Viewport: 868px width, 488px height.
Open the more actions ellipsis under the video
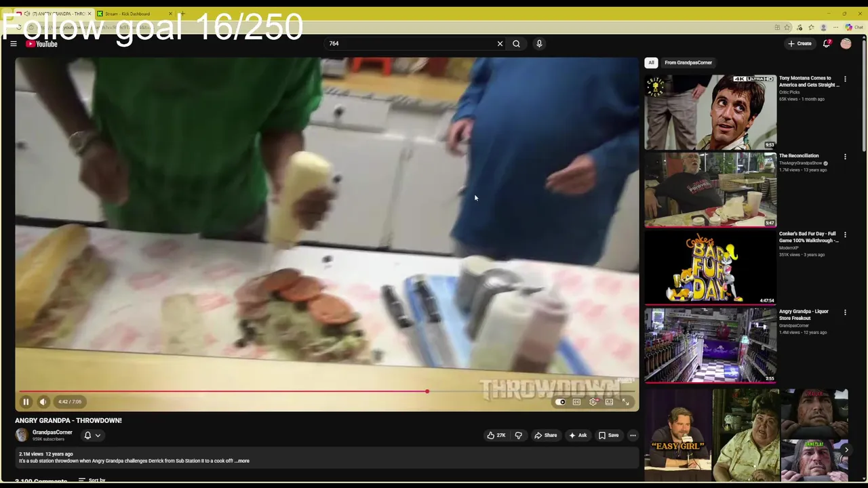[x=633, y=435]
